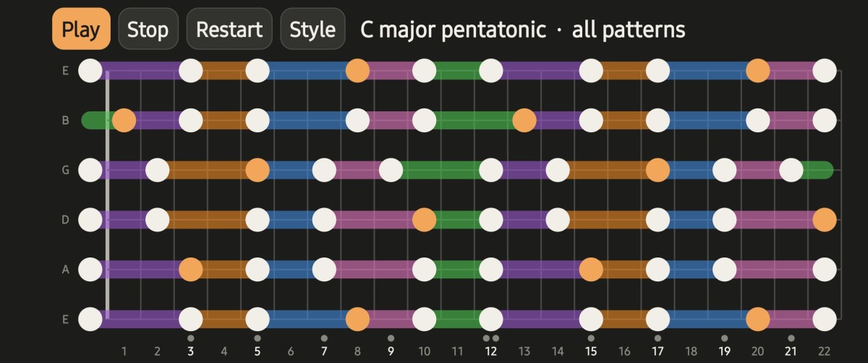Click the inlay dot marker above fret 7

[324, 338]
